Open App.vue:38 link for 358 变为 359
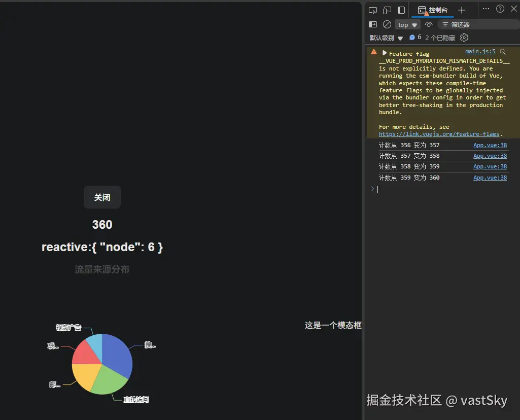The width and height of the screenshot is (520, 420). pyautogui.click(x=490, y=167)
